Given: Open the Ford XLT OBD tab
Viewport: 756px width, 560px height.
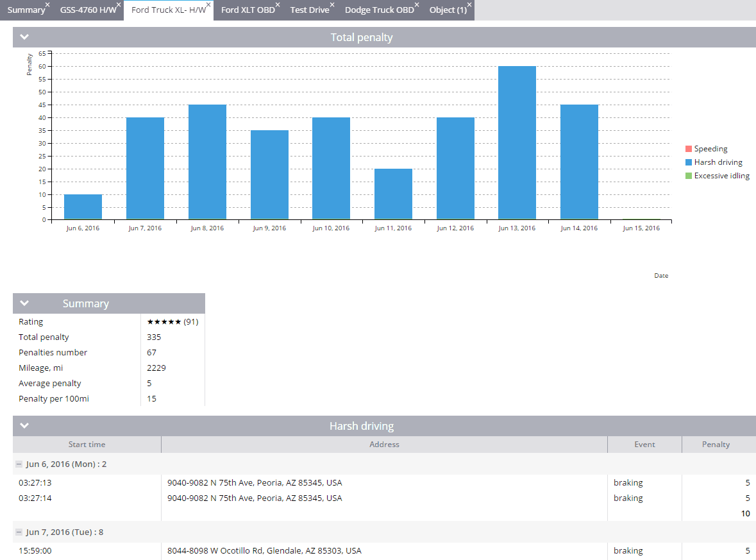Looking at the screenshot, I should point(248,10).
